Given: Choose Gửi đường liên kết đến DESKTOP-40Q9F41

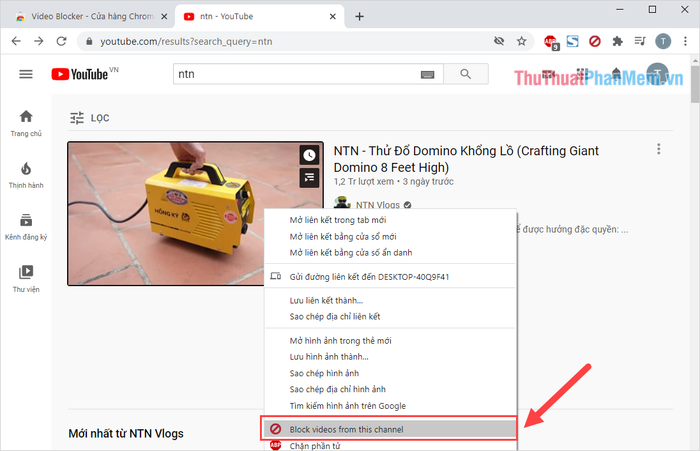Looking at the screenshot, I should click(391, 277).
